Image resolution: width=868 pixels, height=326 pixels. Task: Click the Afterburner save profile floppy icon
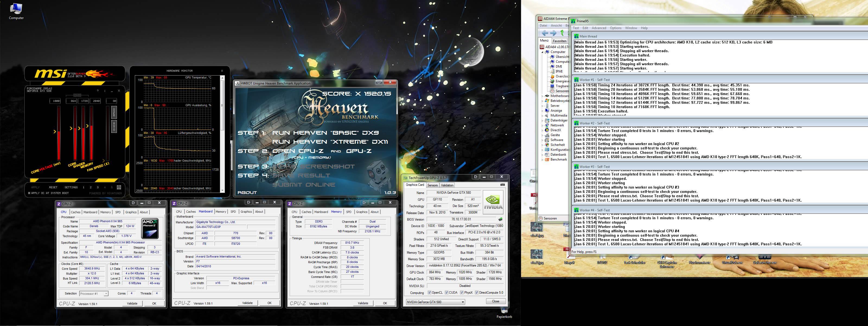119,187
